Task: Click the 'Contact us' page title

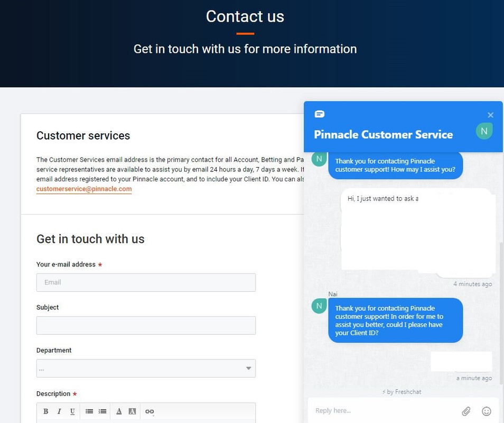Action: pyautogui.click(x=245, y=16)
